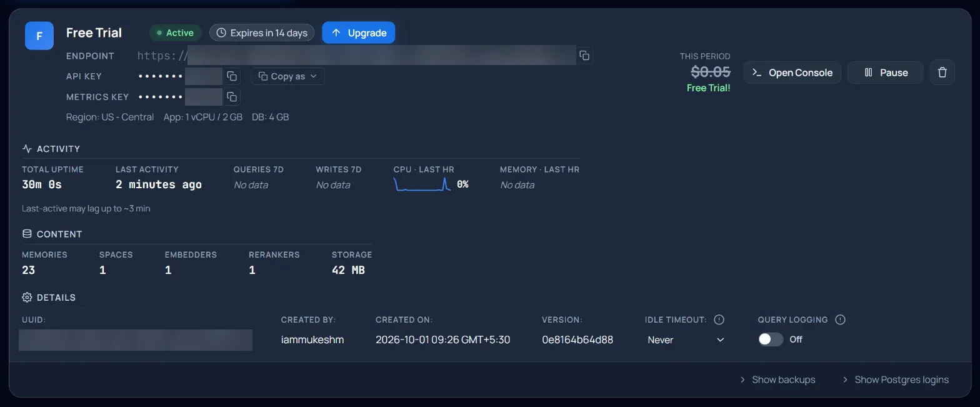Click the blue F avatar icon
The image size is (980, 407).
(x=39, y=36)
